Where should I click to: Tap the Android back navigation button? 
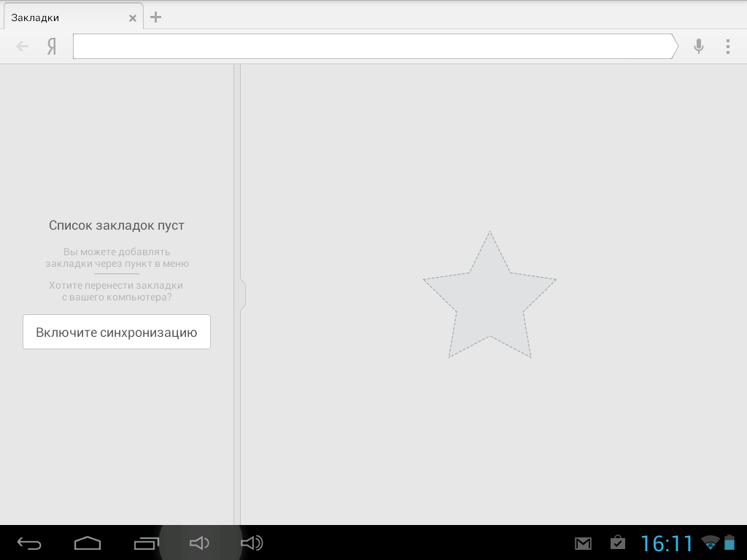point(29,542)
